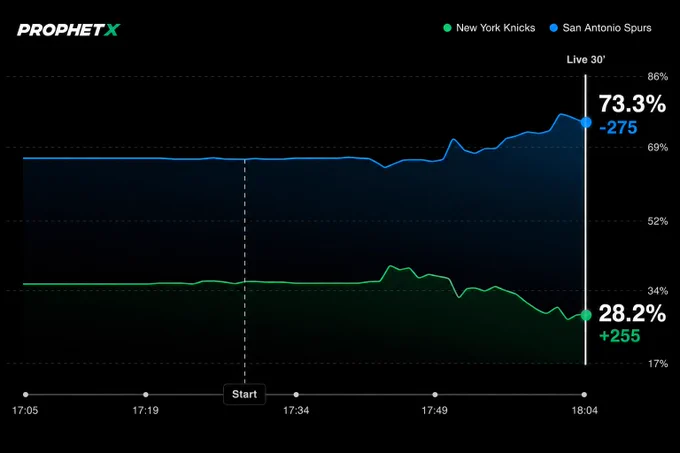The height and width of the screenshot is (453, 680).
Task: Click the 18:04 time label
Action: coord(585,411)
